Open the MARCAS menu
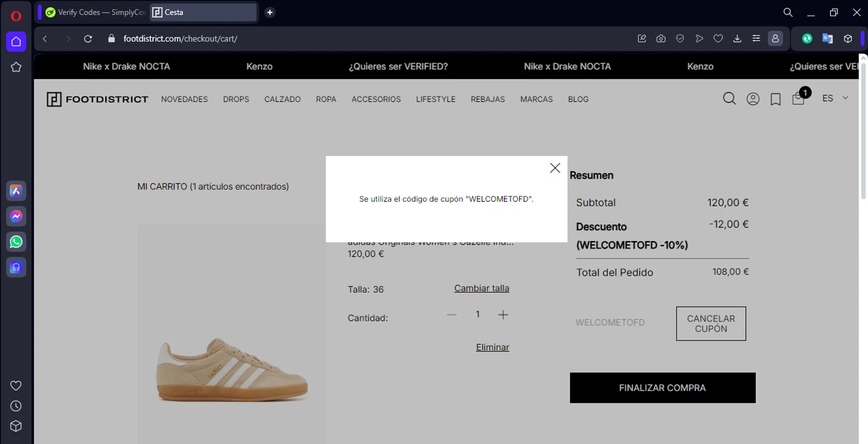Image resolution: width=868 pixels, height=444 pixels. coord(536,99)
